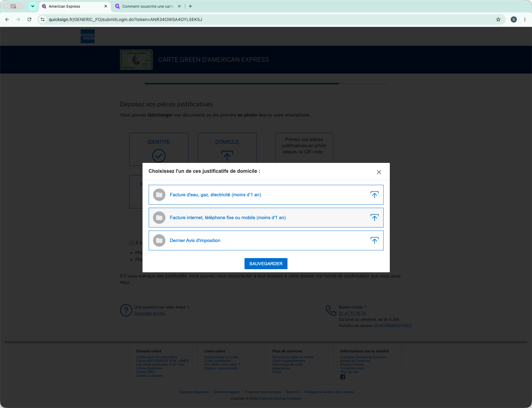Open Cartes Business footer link
532x408 pixels.
click(x=149, y=368)
